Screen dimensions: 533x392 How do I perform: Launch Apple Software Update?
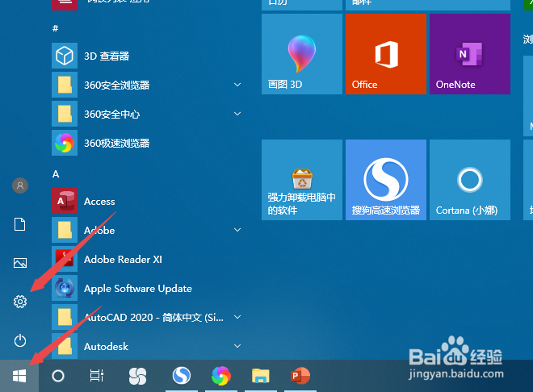tap(148, 289)
